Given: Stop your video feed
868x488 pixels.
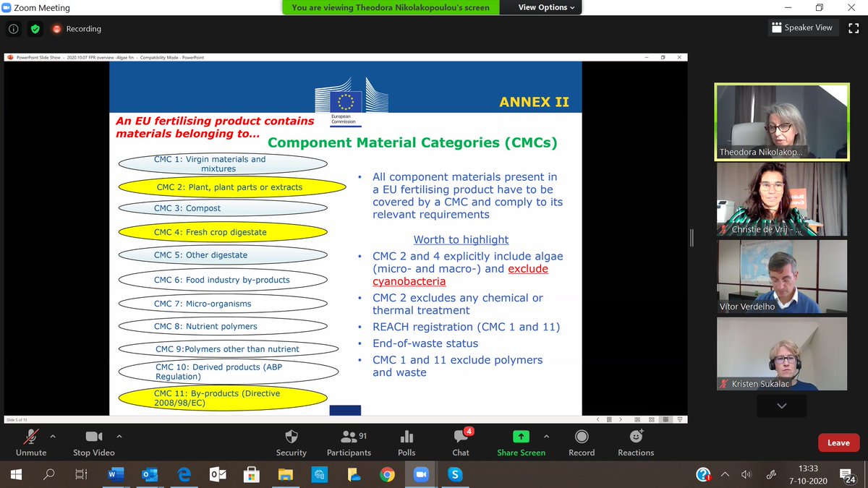Looking at the screenshot, I should pos(93,442).
